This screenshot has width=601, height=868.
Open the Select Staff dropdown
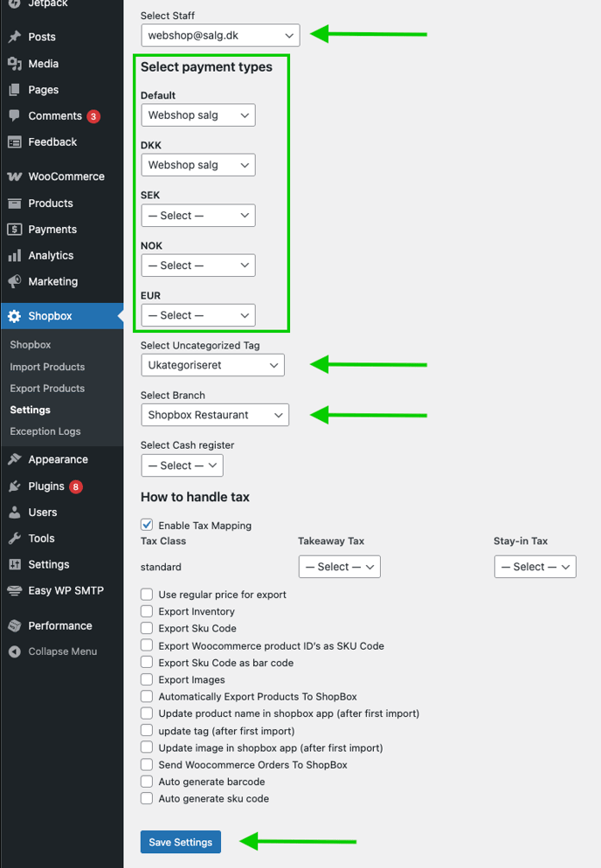pyautogui.click(x=220, y=35)
